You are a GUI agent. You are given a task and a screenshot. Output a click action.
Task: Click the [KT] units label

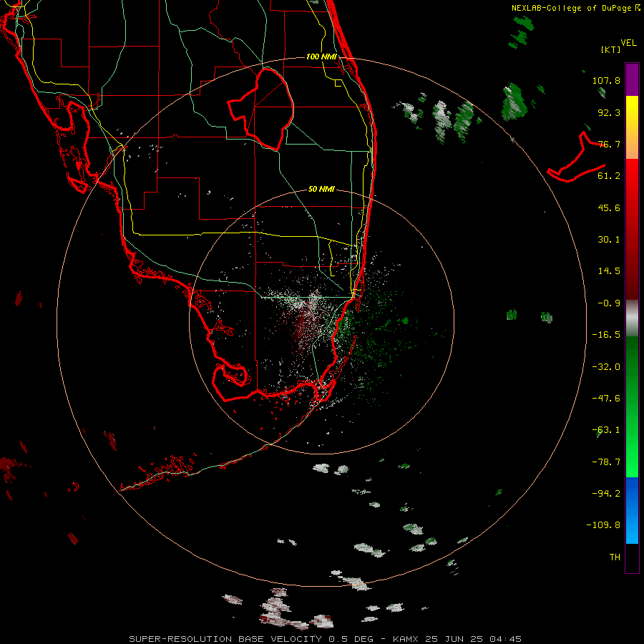point(611,49)
